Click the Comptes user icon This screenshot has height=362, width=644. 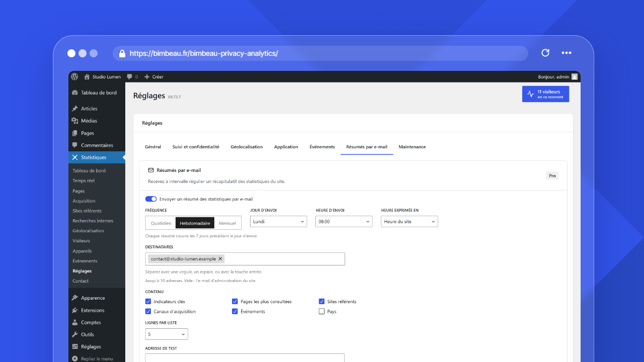75,322
